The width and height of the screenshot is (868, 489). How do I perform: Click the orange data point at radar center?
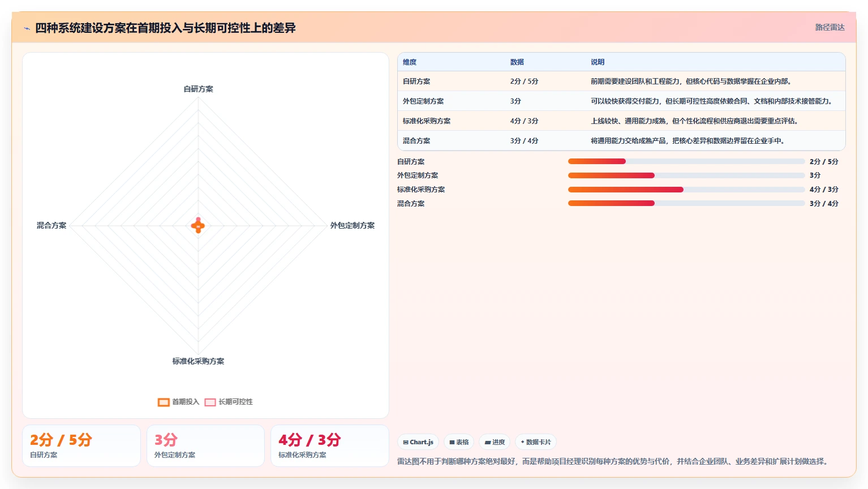198,226
